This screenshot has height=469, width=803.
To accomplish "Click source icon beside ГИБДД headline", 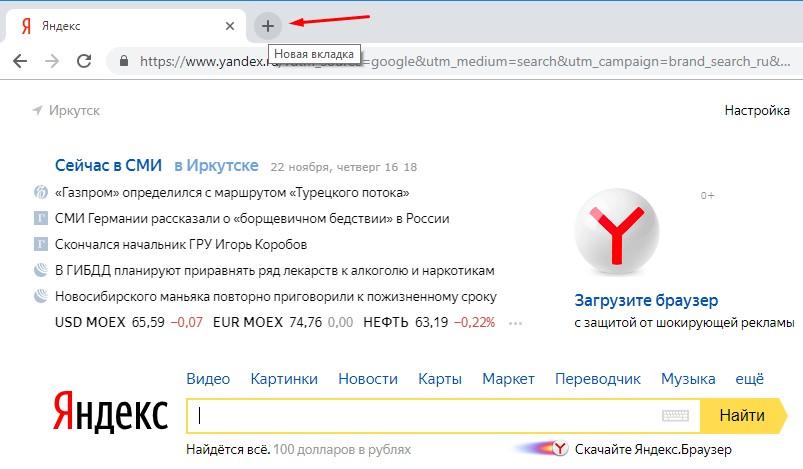I will coord(40,270).
